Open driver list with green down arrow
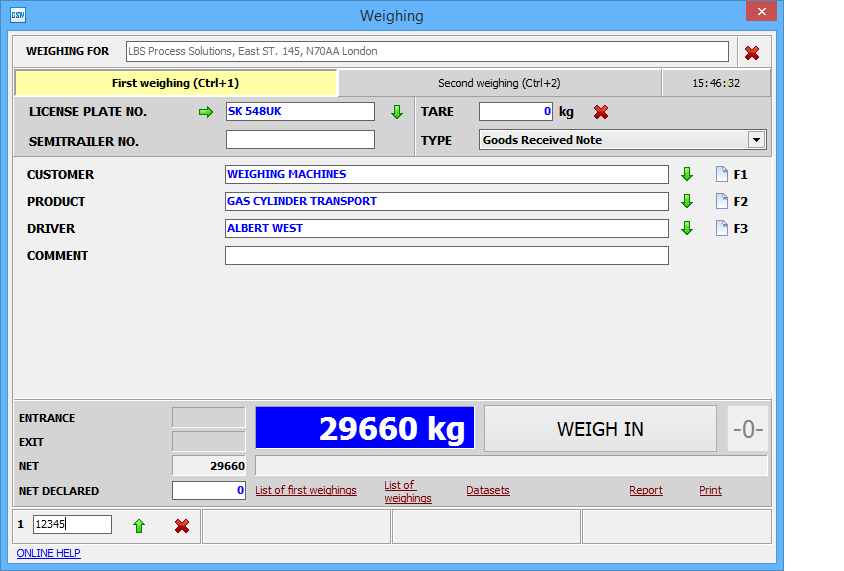Screen dimensions: 844x571 coord(687,228)
